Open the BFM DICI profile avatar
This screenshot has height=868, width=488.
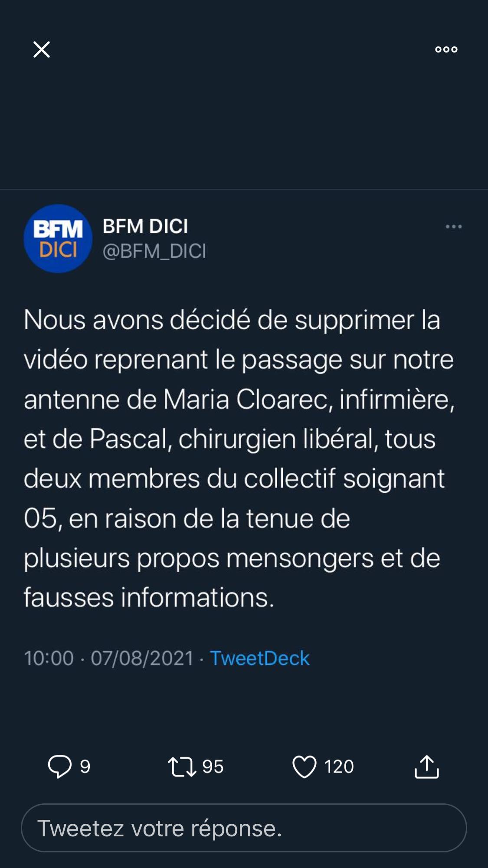coord(58,239)
